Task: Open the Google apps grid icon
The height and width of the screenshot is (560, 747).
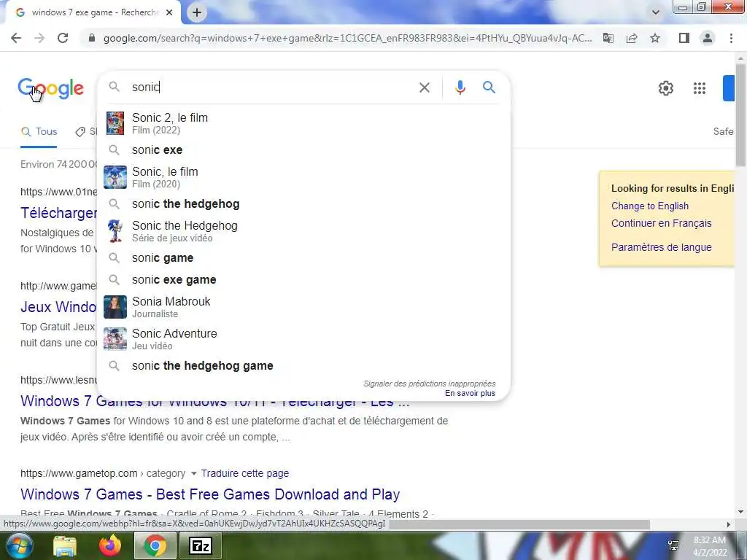Action: click(700, 88)
